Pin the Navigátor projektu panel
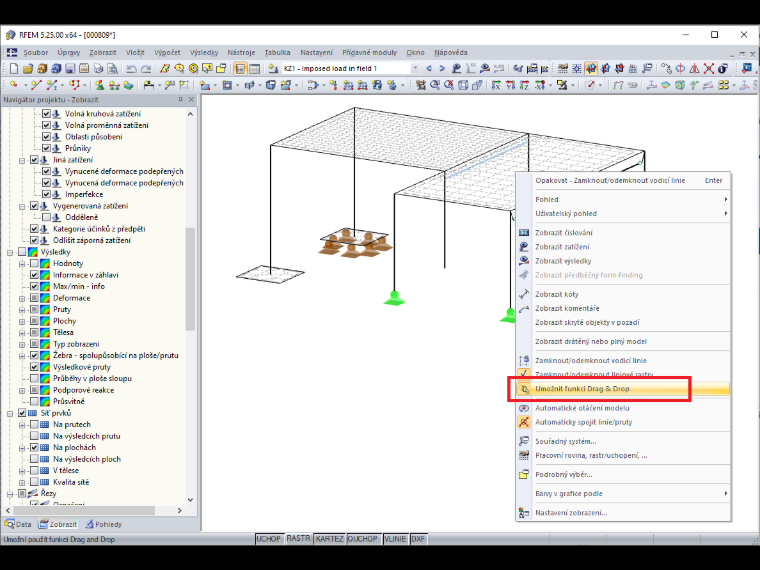The image size is (760, 570). 180,99
